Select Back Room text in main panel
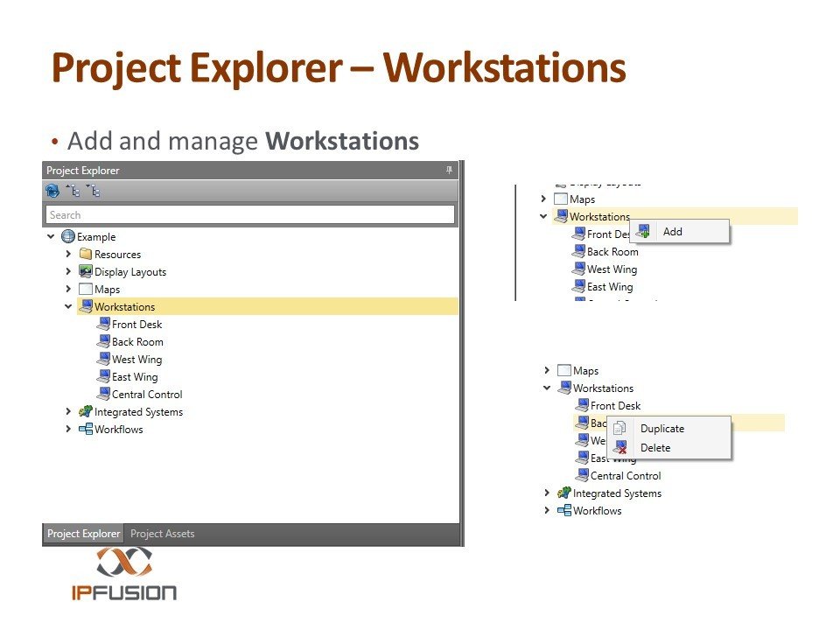This screenshot has width=840, height=630. (137, 342)
